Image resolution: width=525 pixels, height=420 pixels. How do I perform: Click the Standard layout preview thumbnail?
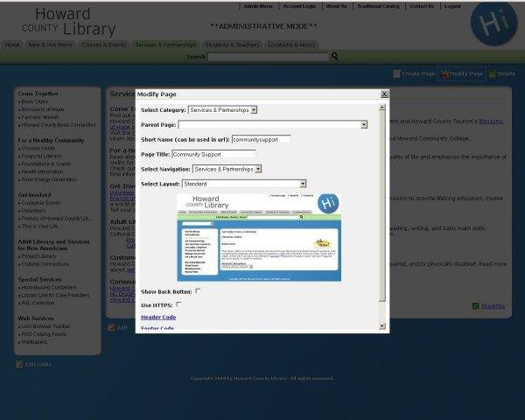tap(259, 237)
